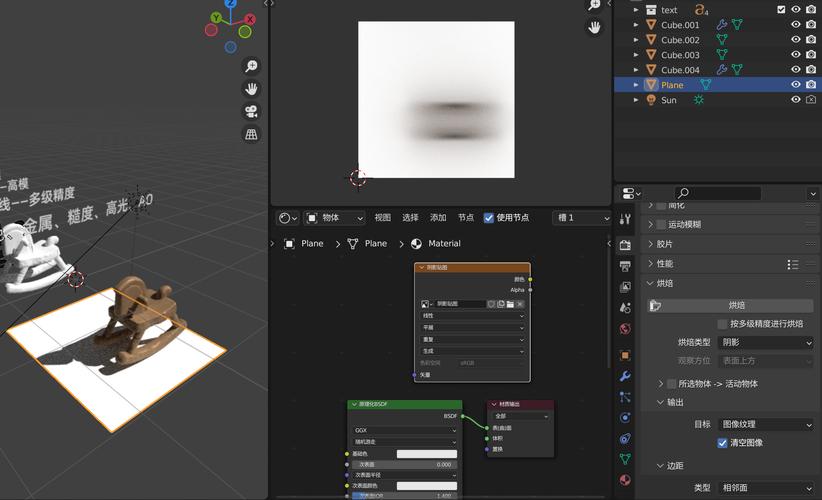This screenshot has width=822, height=500.
Task: Click the red X axis on navigation gizmo
Action: (250, 19)
